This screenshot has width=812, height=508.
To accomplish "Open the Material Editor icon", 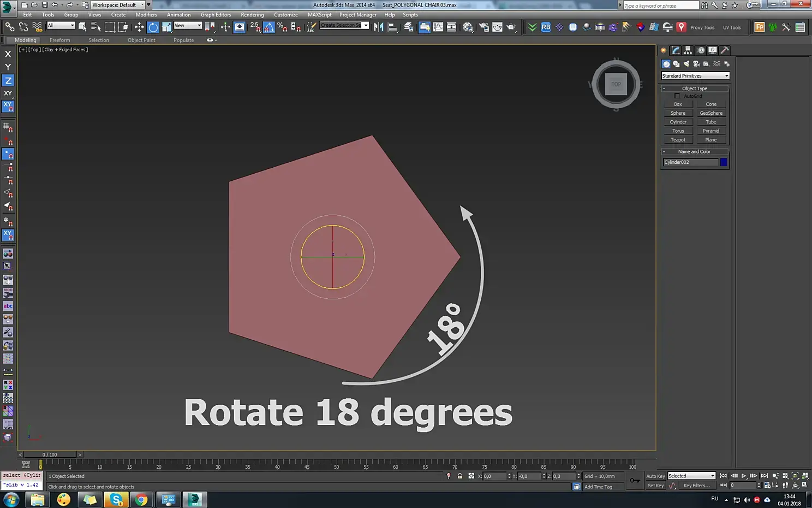I will [x=468, y=27].
